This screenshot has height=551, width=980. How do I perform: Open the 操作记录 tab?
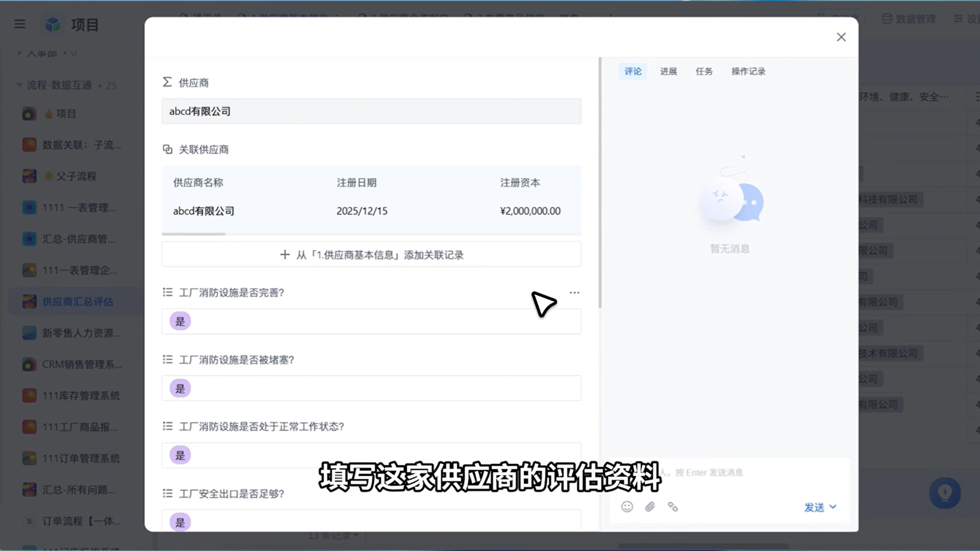(x=748, y=72)
